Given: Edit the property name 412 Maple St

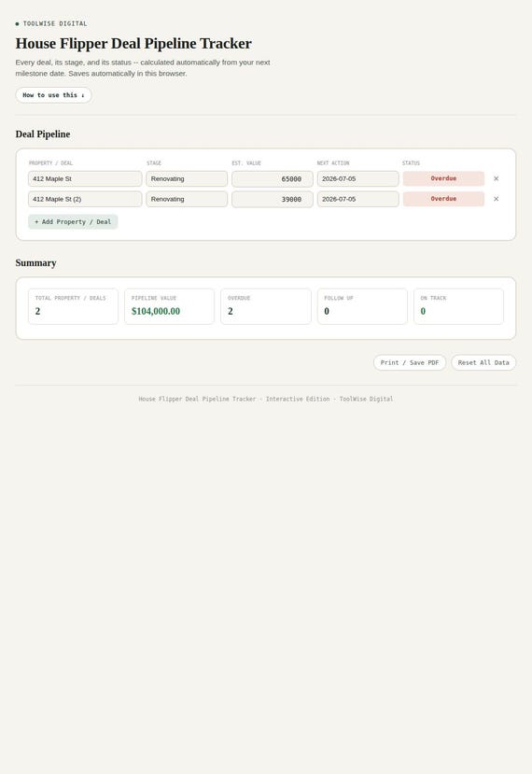Looking at the screenshot, I should pyautogui.click(x=85, y=178).
